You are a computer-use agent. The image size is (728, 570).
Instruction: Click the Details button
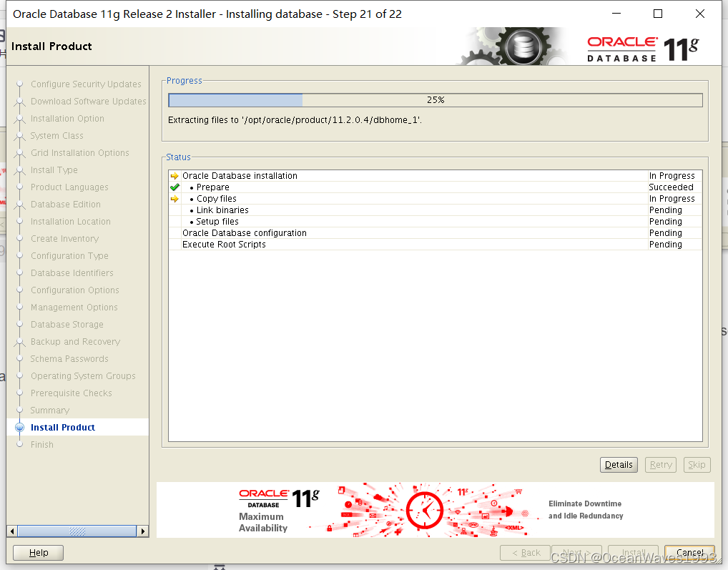click(619, 465)
